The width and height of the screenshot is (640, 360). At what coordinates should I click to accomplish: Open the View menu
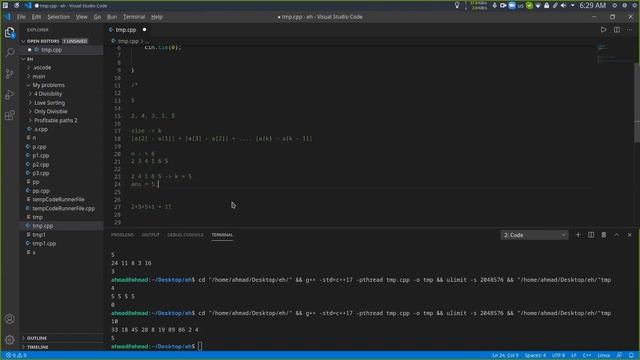[82, 17]
